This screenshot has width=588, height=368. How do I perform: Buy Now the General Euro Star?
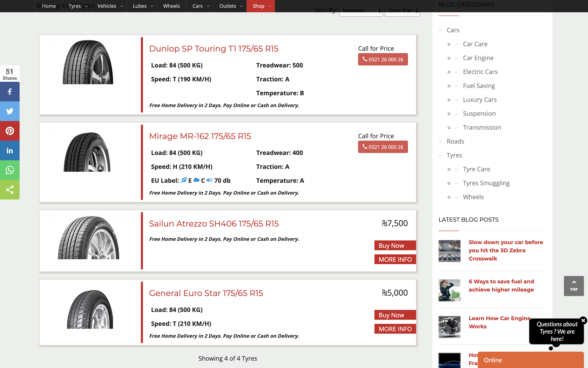click(x=395, y=315)
